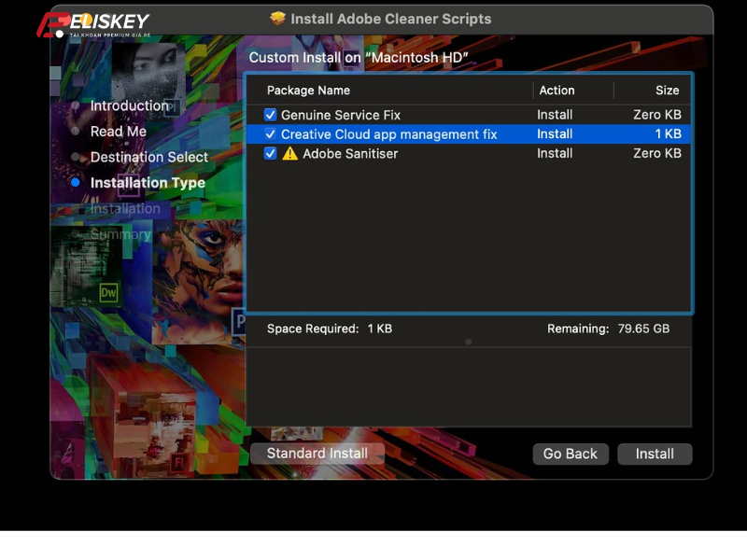This screenshot has height=560, width=747.
Task: Click the bullet next to Destination Select
Action: tap(77, 157)
